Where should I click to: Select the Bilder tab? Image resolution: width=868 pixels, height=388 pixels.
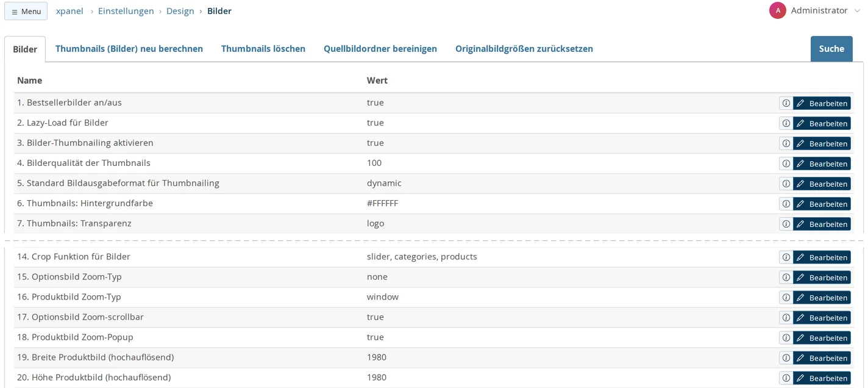coord(25,49)
